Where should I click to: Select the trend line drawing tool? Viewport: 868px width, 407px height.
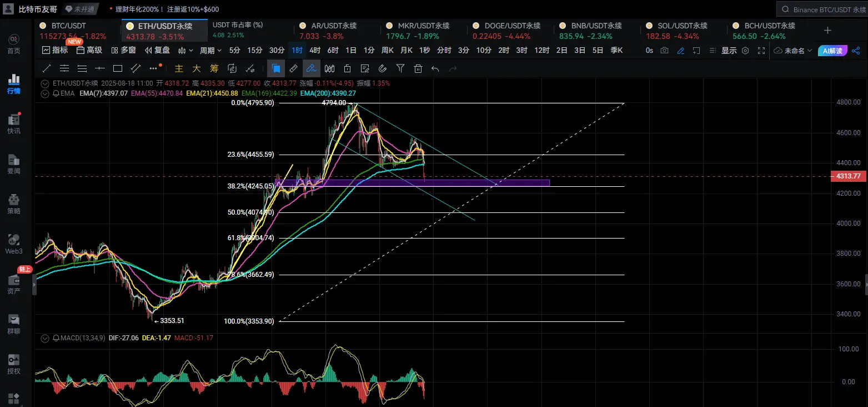(x=47, y=68)
